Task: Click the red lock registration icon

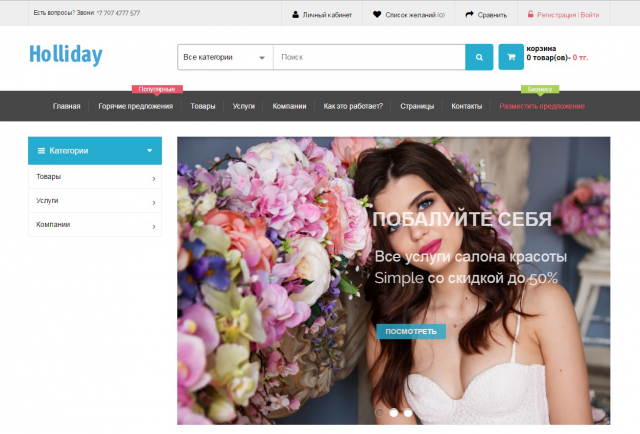Action: click(x=530, y=14)
